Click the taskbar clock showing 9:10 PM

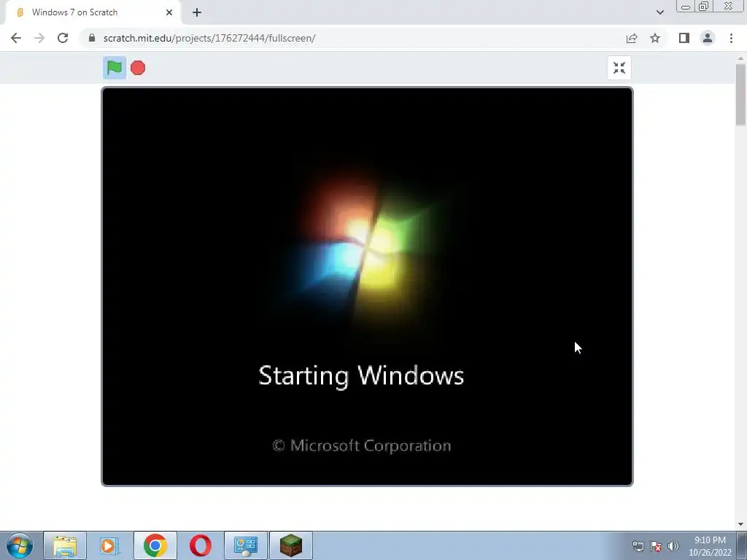[710, 546]
